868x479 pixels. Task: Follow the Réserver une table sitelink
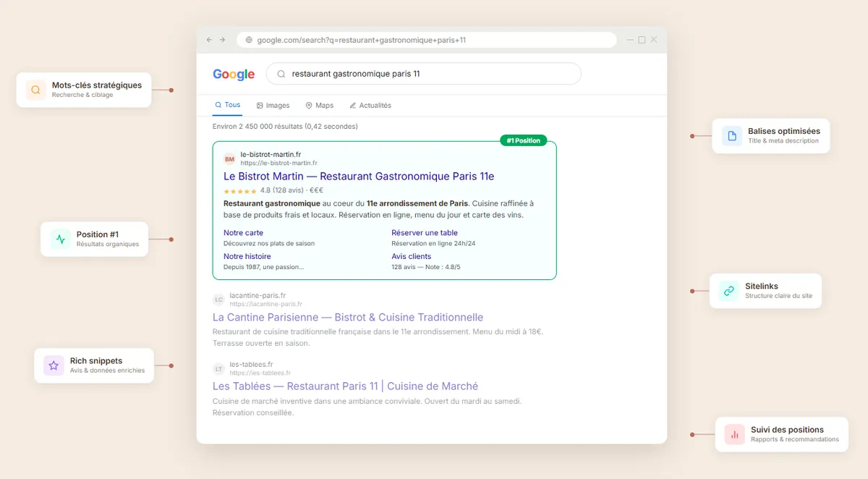(425, 233)
